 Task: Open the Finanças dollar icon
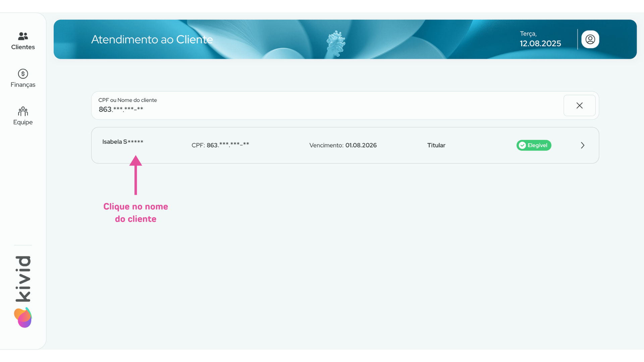pos(23,74)
